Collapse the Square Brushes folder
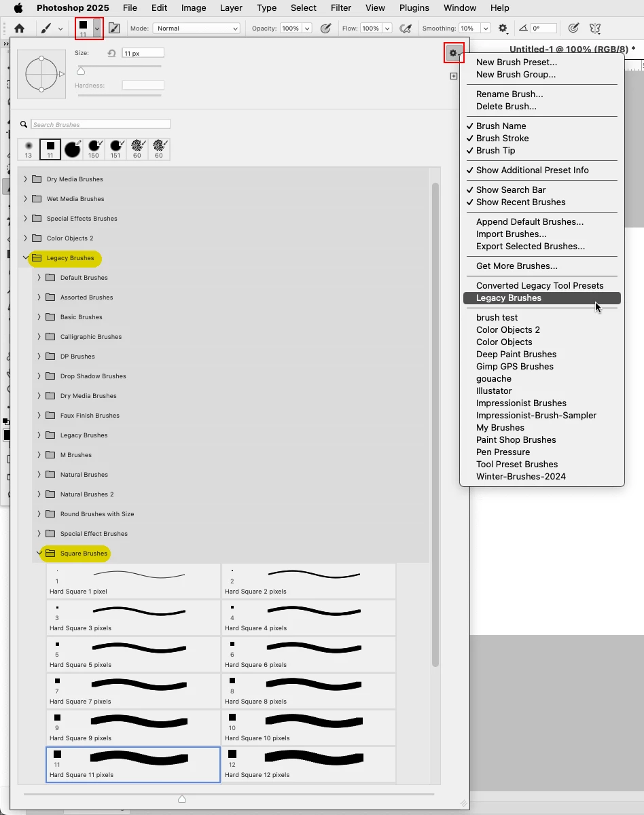This screenshot has width=644, height=815. click(x=39, y=554)
